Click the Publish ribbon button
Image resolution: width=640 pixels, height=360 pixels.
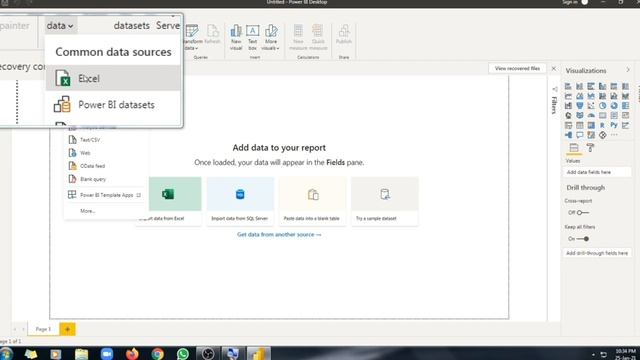click(344, 34)
